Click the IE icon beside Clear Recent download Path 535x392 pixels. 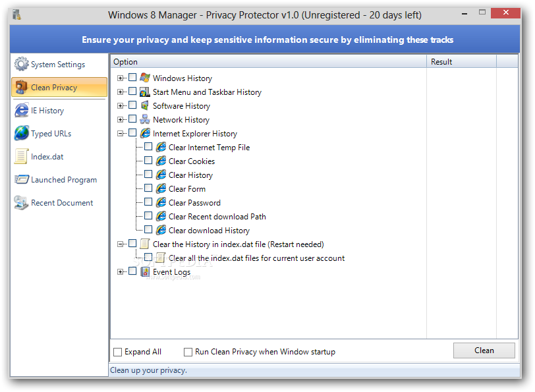coord(161,216)
